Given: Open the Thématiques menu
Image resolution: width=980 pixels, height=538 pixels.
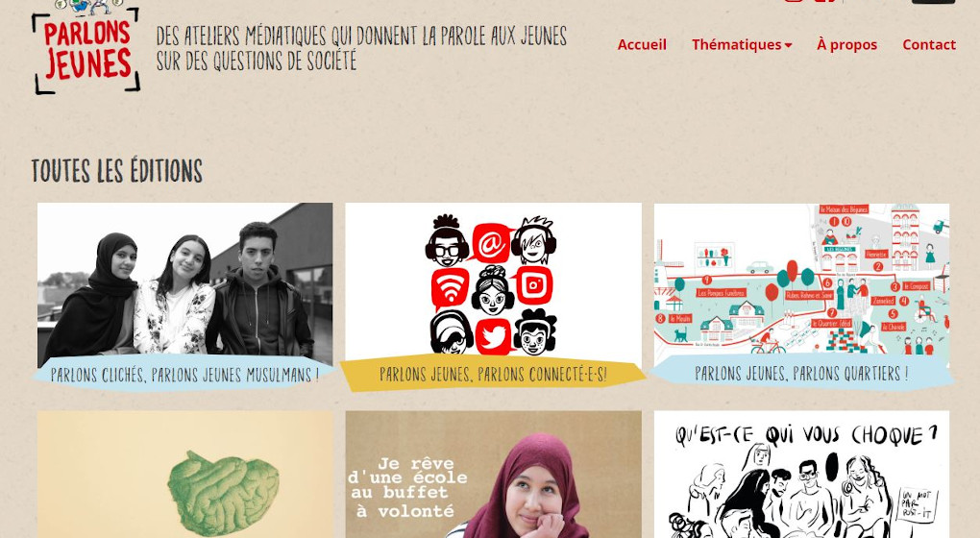Looking at the screenshot, I should pyautogui.click(x=742, y=44).
